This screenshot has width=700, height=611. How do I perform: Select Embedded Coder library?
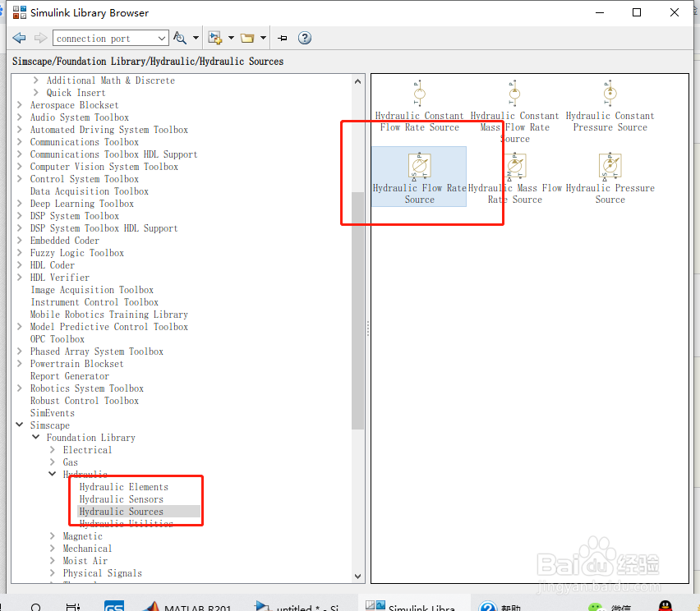[65, 241]
